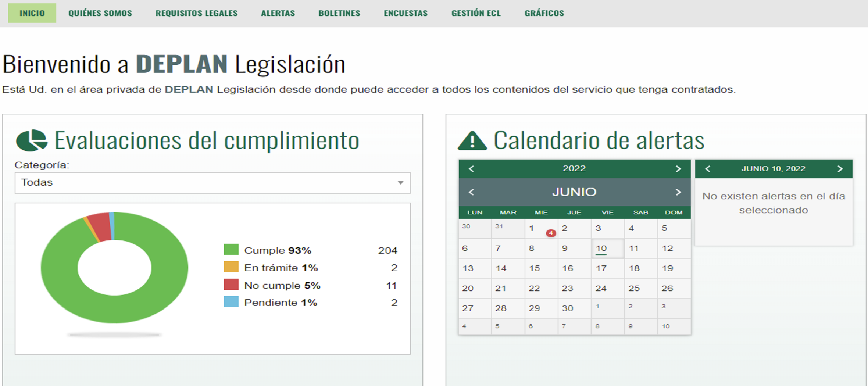The image size is (868, 386).
Task: Select June 27 in the calendar
Action: [x=475, y=308]
